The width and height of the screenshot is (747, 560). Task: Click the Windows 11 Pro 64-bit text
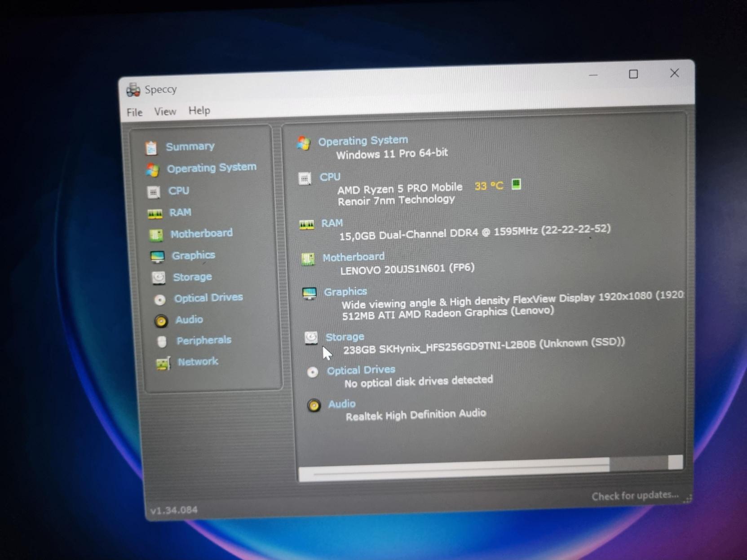[392, 154]
